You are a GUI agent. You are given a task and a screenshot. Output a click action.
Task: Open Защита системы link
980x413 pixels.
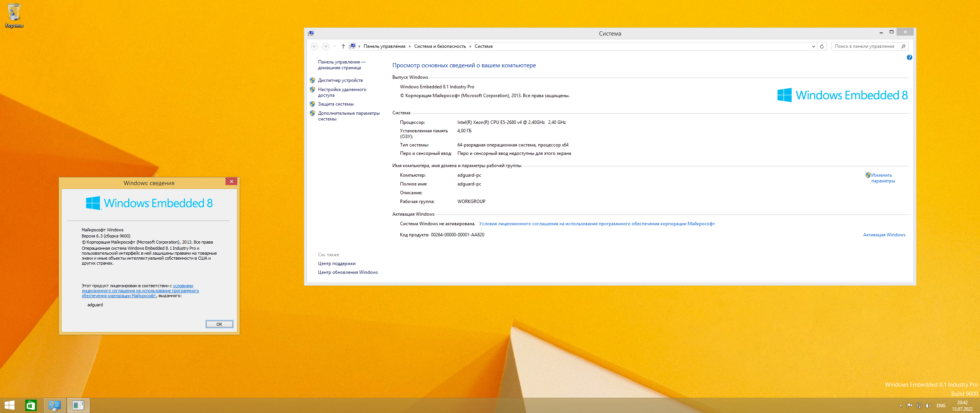(336, 104)
